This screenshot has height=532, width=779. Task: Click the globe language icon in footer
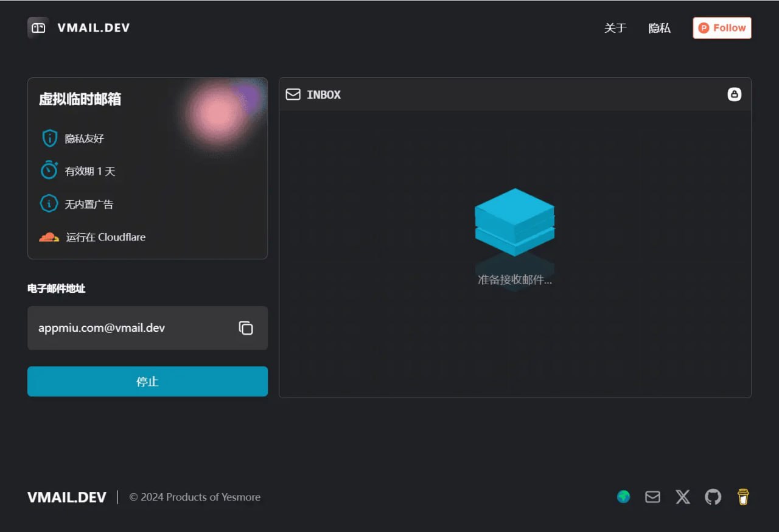[x=623, y=497]
